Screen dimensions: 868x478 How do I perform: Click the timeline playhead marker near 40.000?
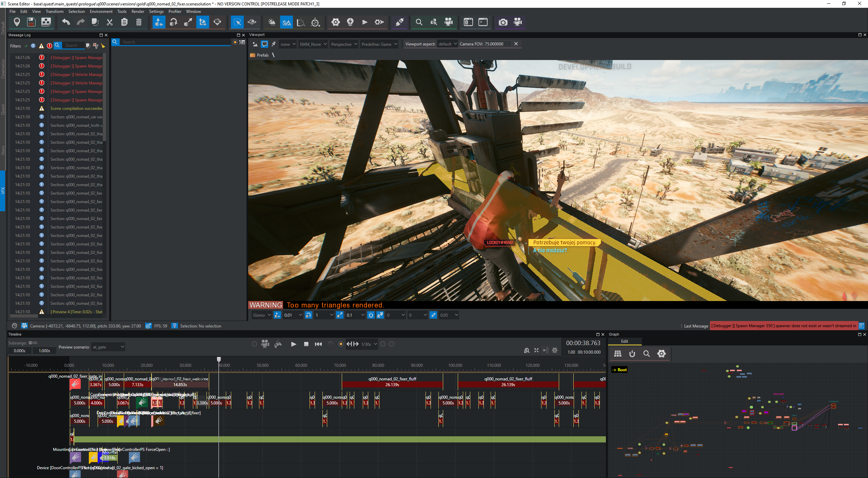pyautogui.click(x=219, y=359)
